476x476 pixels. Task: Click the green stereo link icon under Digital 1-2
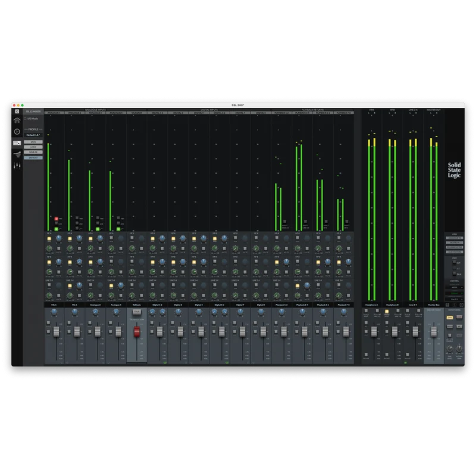pos(165,362)
